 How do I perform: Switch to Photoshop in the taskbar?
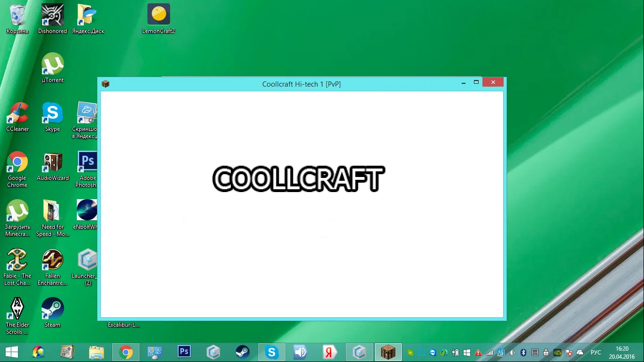[184, 352]
